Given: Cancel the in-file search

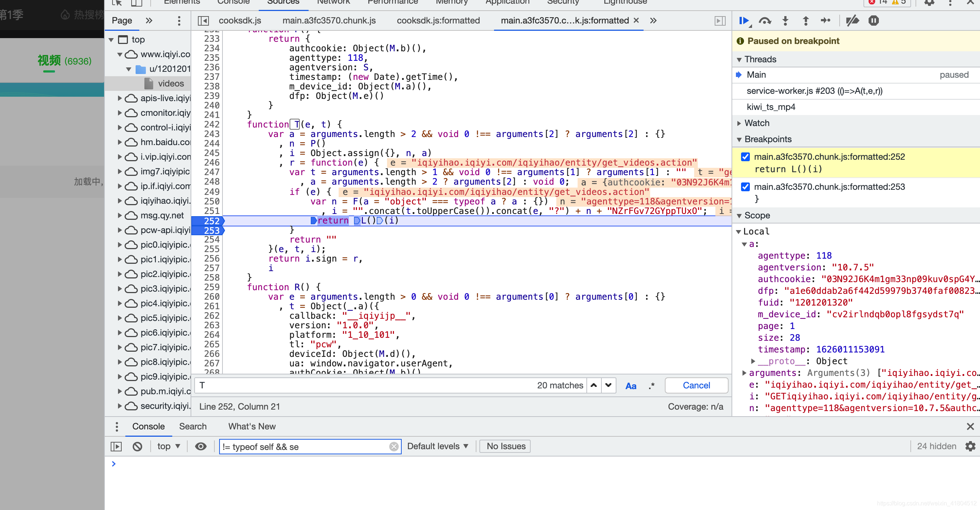Looking at the screenshot, I should [696, 385].
